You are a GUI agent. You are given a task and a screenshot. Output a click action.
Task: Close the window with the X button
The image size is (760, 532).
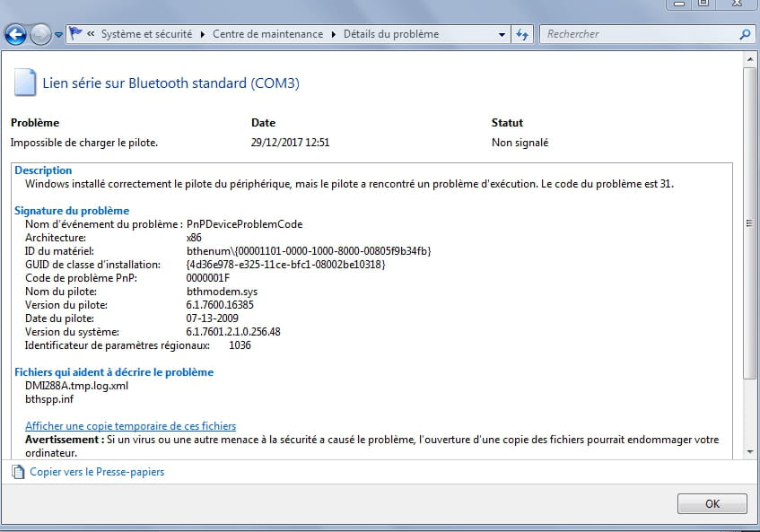click(x=738, y=4)
